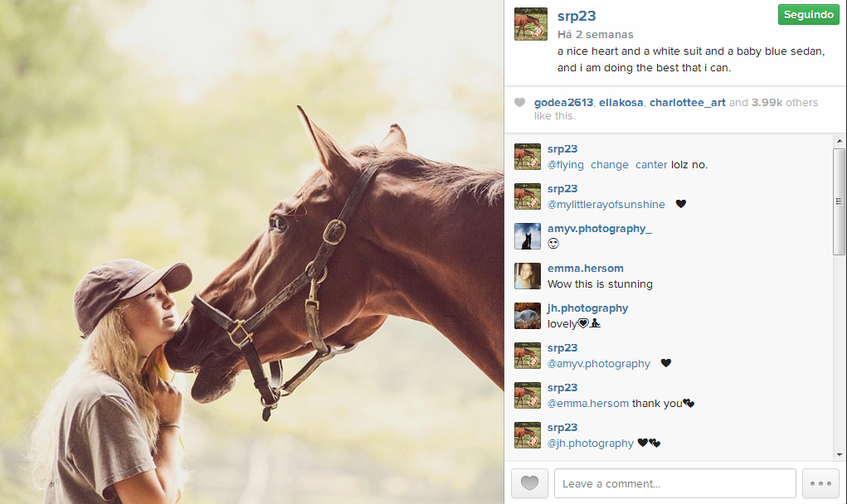This screenshot has width=847, height=504.
Task: Open the three-dots more options button
Action: pyautogui.click(x=820, y=483)
